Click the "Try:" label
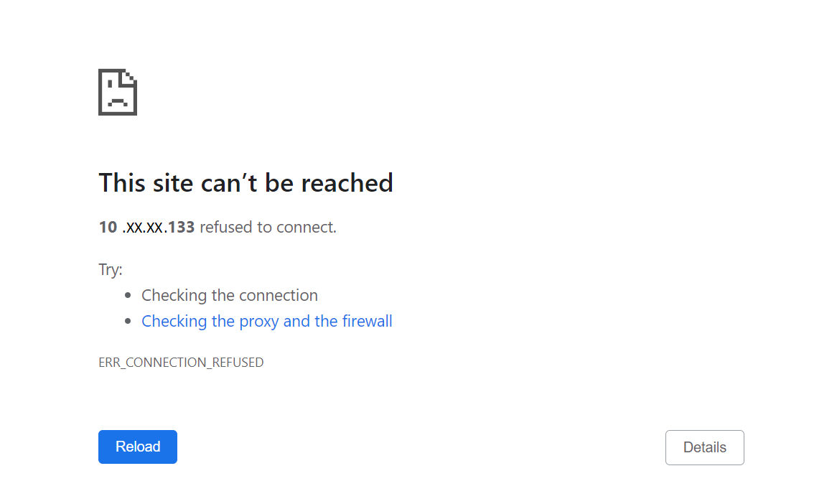This screenshot has height=504, width=837. [111, 270]
